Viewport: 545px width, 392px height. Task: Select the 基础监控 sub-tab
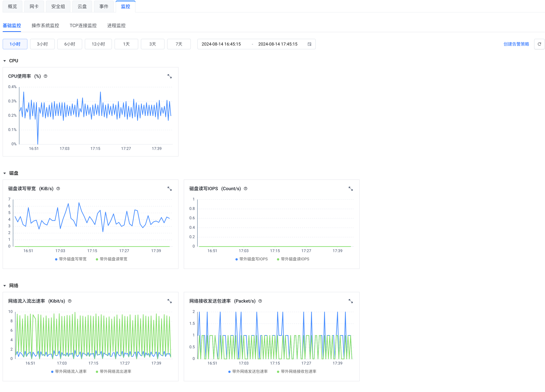click(12, 25)
